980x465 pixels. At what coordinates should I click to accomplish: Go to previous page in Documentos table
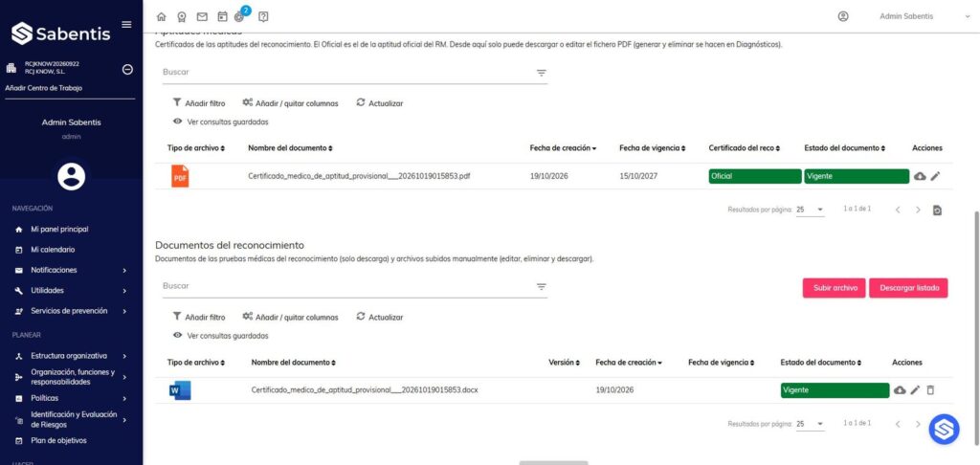[x=898, y=424]
